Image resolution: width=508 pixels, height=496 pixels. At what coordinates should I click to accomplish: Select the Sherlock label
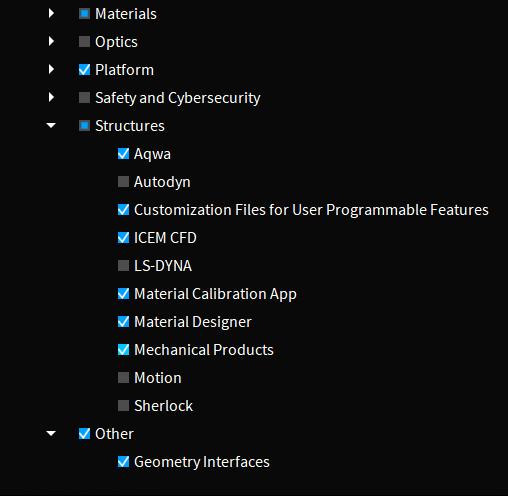[163, 406]
